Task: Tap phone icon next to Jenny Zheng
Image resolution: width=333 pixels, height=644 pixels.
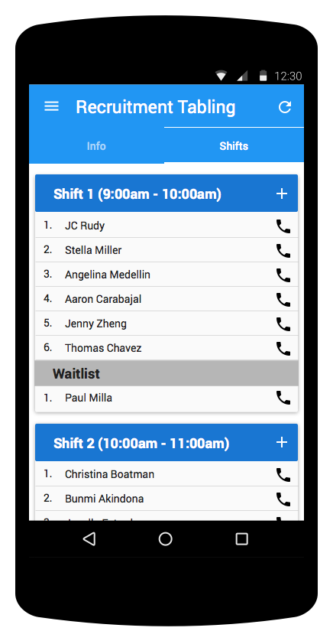Action: coord(283,324)
